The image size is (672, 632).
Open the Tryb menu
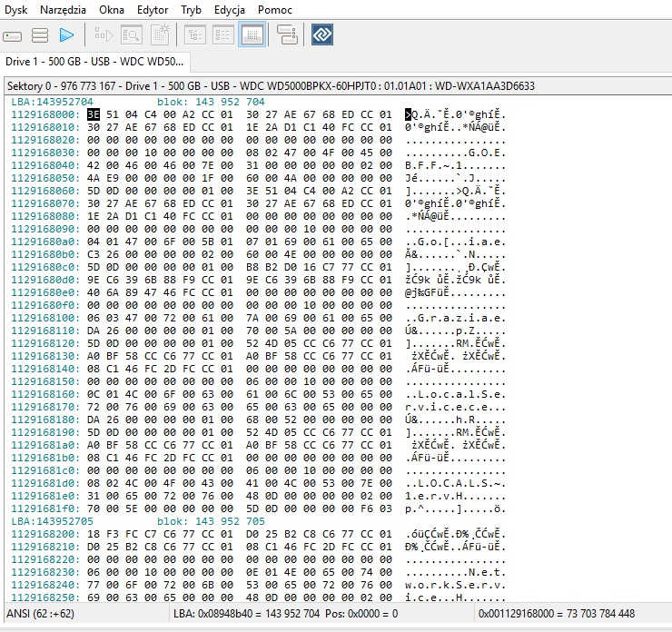[x=191, y=10]
